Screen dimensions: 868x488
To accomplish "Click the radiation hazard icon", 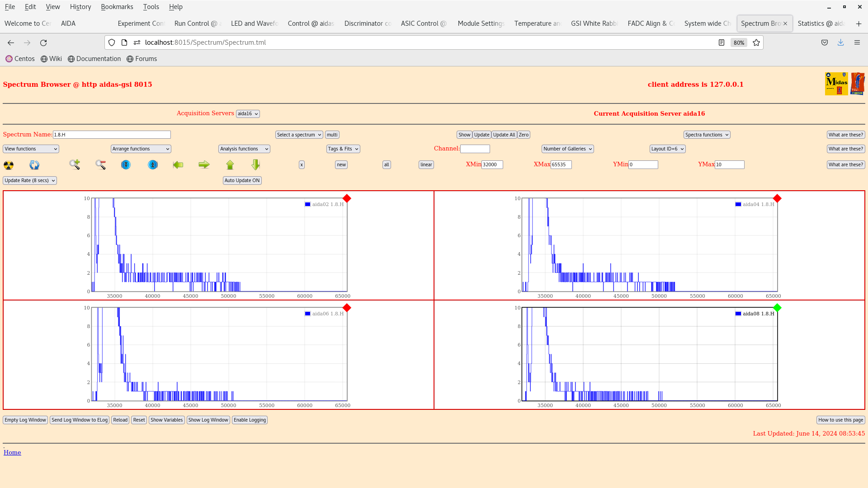I will click(x=9, y=165).
